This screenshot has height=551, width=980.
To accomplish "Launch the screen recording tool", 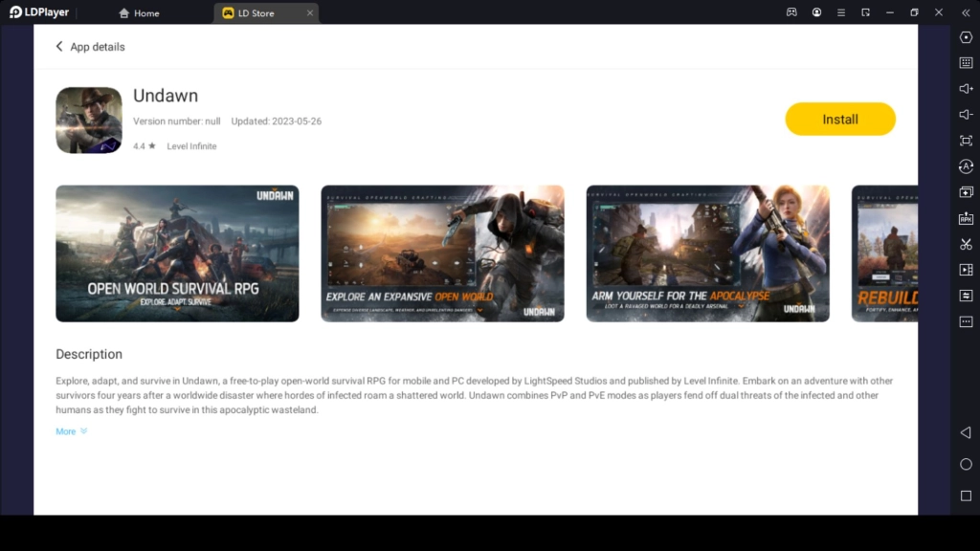I will (967, 270).
